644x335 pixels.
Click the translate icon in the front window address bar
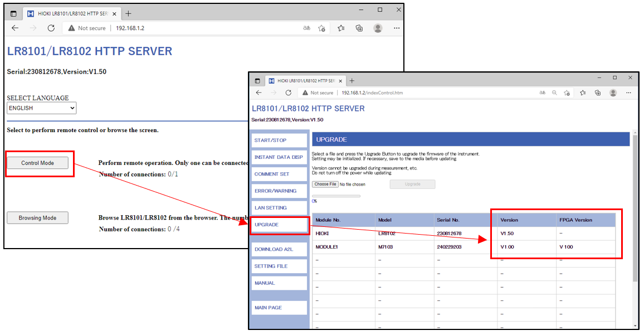point(542,93)
